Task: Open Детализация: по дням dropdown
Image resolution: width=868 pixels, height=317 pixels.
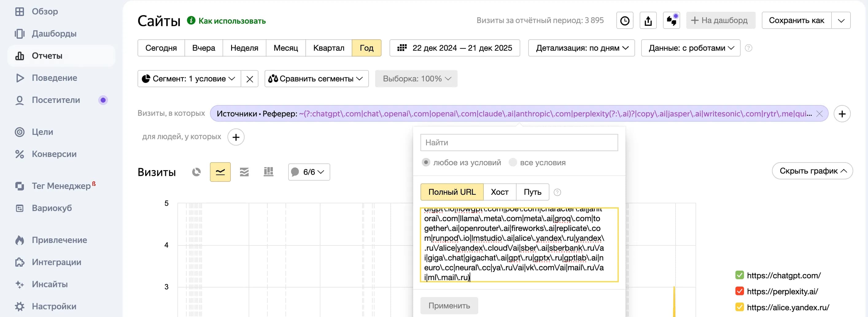Action: [581, 48]
